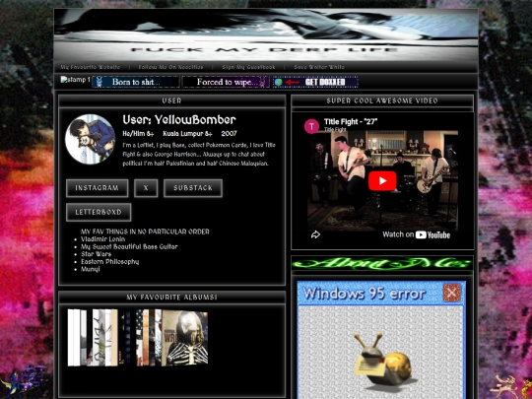The height and width of the screenshot is (399, 532).
Task: Click 'SUPER COOL AWESOME VIDEO' header
Action: point(382,100)
